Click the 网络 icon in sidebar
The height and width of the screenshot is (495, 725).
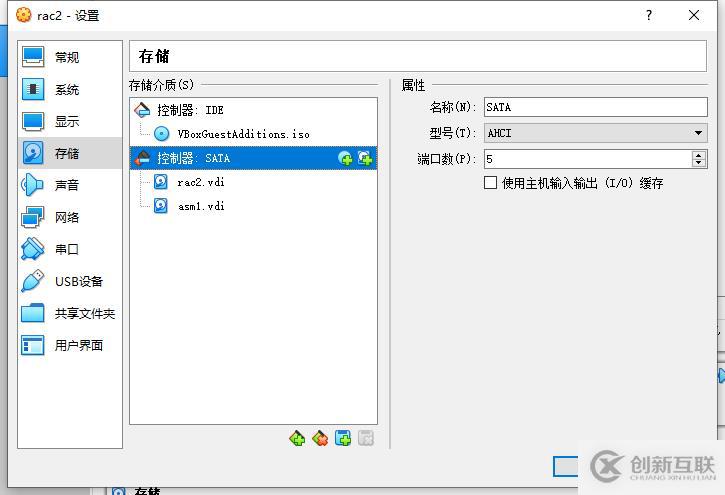pos(32,217)
